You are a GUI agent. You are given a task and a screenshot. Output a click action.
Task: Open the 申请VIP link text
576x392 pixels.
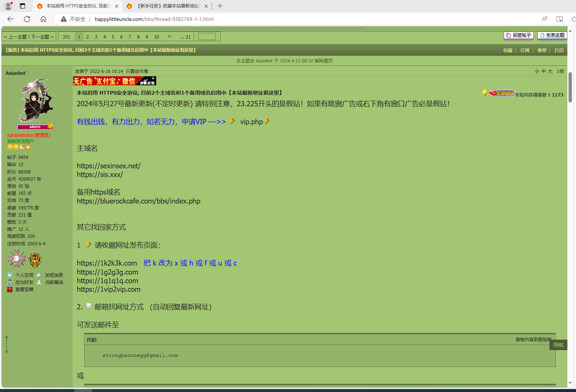[x=194, y=122]
